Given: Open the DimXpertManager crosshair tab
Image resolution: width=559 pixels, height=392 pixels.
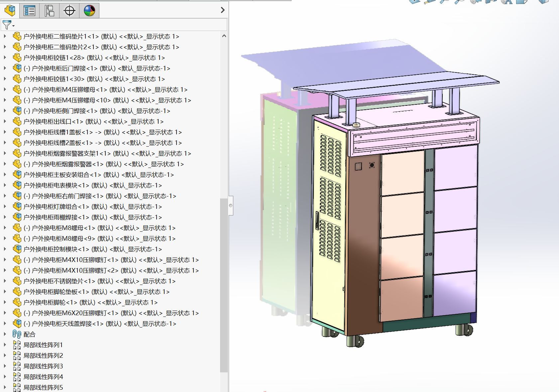Looking at the screenshot, I should (69, 11).
